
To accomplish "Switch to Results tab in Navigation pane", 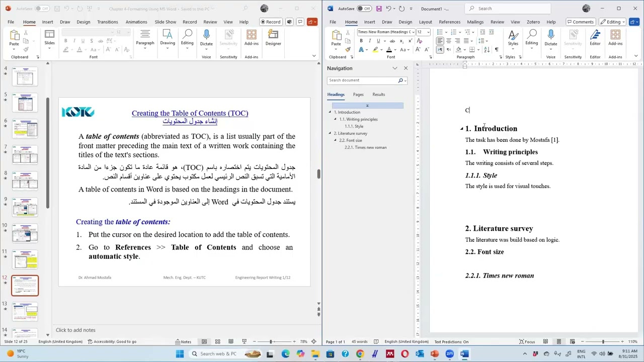I will 379,95.
